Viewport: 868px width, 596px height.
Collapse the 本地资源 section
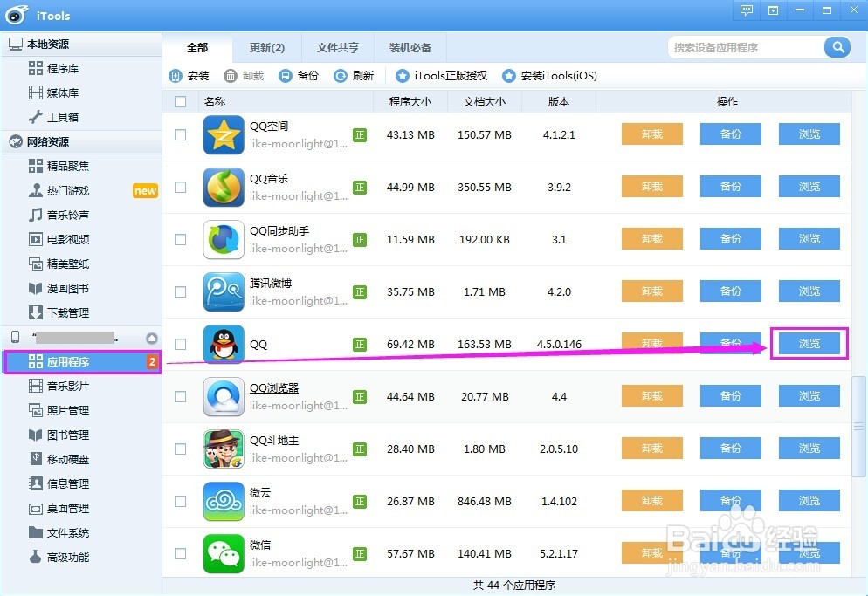[82, 44]
